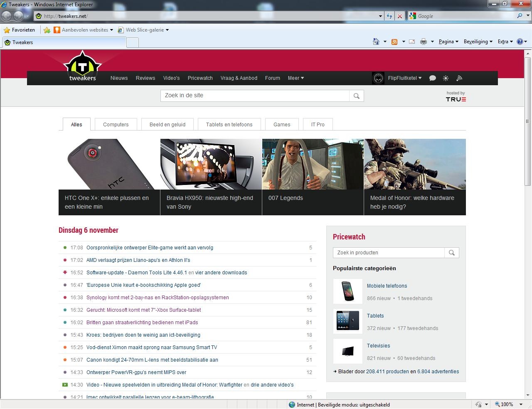Click the green video icon beside 14:30 item

[x=65, y=385]
